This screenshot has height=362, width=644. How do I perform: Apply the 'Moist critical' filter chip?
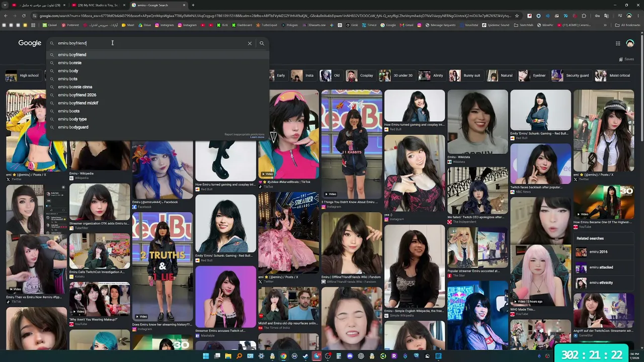613,75
